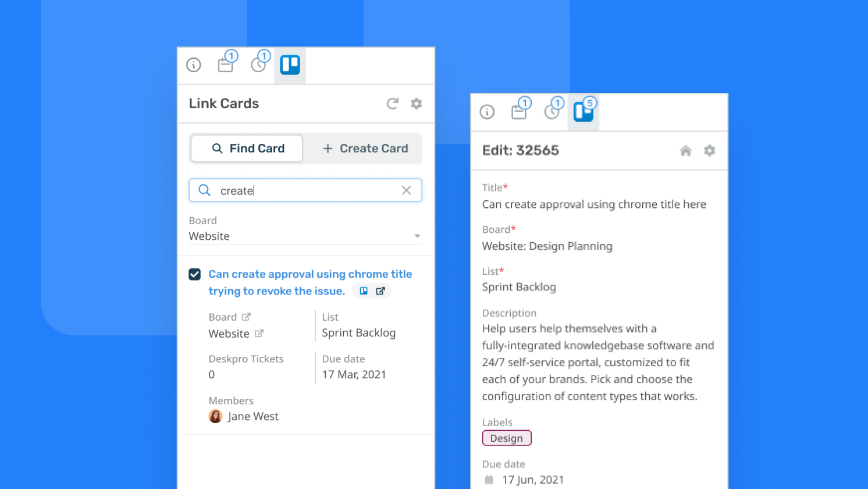The width and height of the screenshot is (868, 489).
Task: Refresh the Link Cards list
Action: (393, 103)
